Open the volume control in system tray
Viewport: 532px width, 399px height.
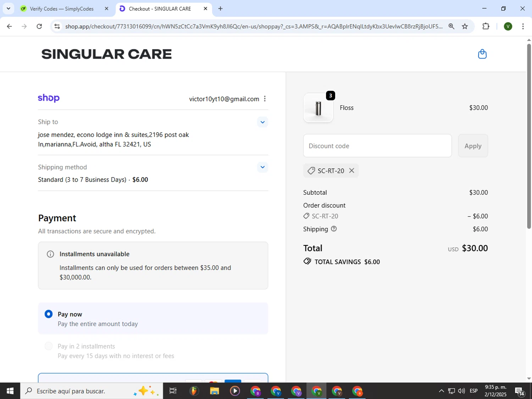click(x=461, y=391)
